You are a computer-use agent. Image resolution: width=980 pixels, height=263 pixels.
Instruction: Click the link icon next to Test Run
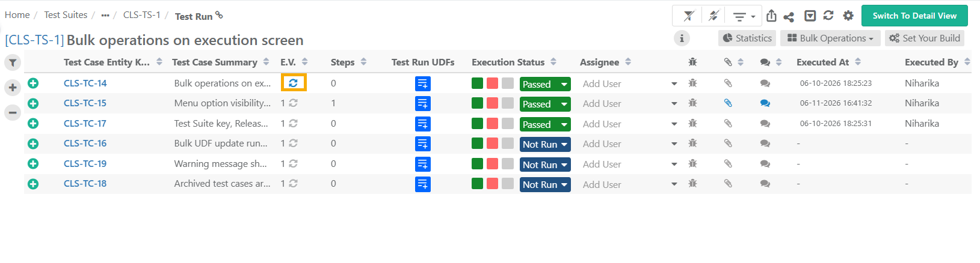click(219, 15)
